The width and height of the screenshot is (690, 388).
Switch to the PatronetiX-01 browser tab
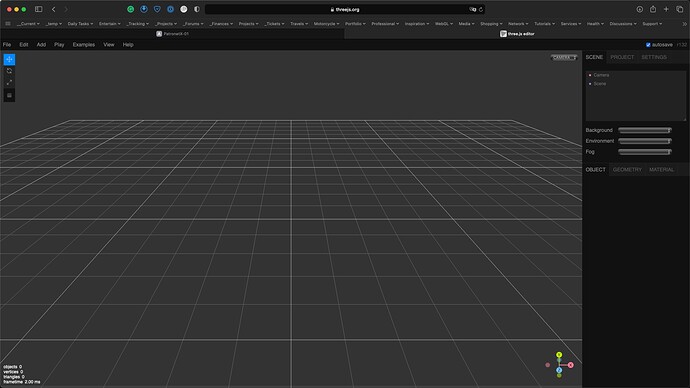[172, 34]
